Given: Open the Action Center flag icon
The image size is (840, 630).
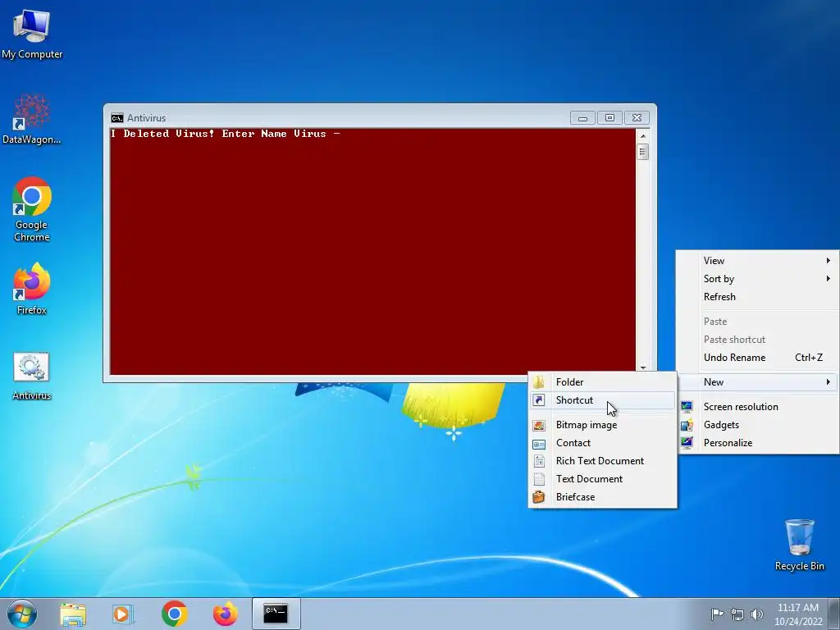Looking at the screenshot, I should 717,614.
